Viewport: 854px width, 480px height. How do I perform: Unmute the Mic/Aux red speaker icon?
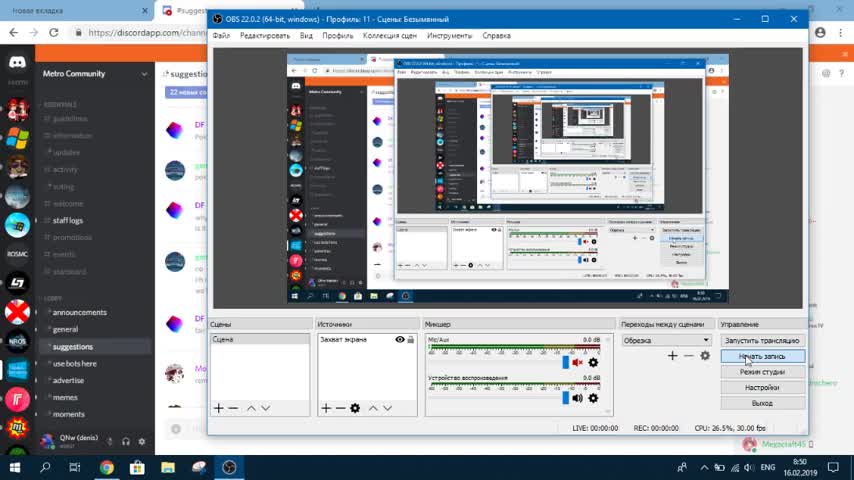coord(578,362)
